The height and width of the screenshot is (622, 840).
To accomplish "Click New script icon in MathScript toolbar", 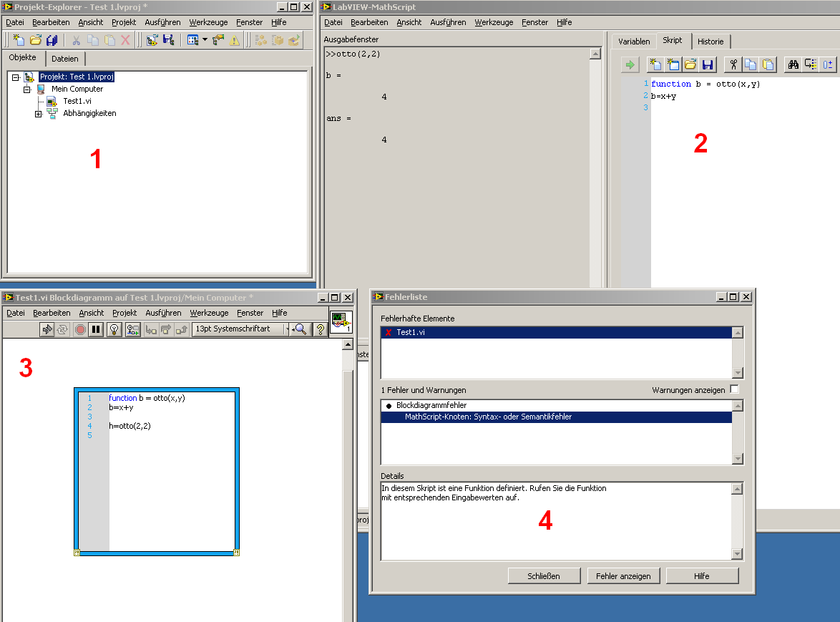I will [655, 65].
